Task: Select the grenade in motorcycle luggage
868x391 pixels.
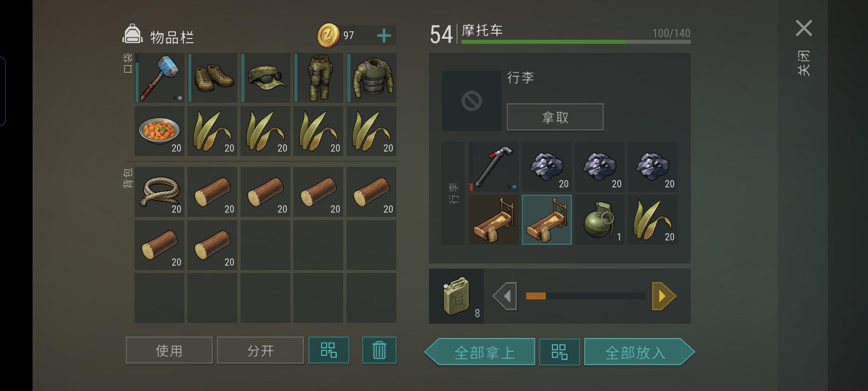Action: (x=600, y=220)
